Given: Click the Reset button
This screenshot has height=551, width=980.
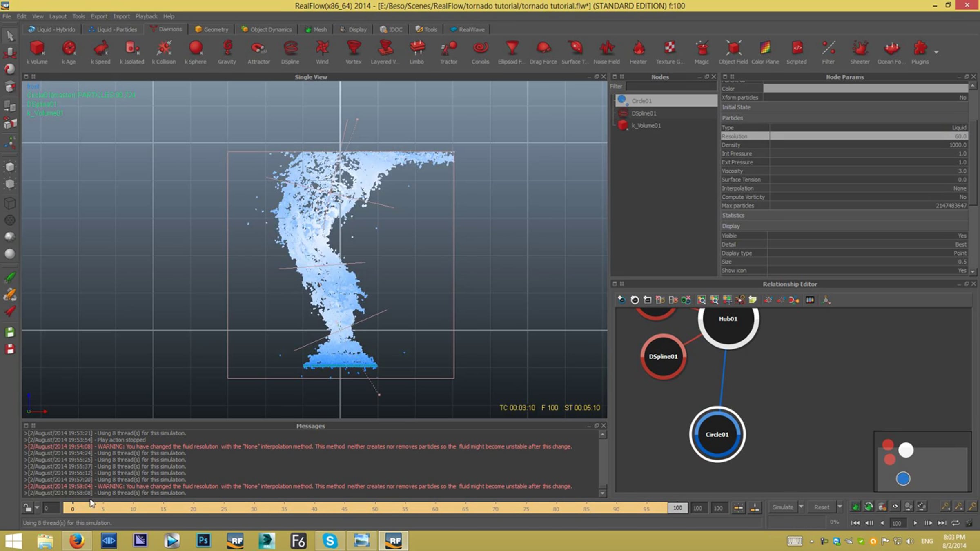Looking at the screenshot, I should click(x=822, y=507).
